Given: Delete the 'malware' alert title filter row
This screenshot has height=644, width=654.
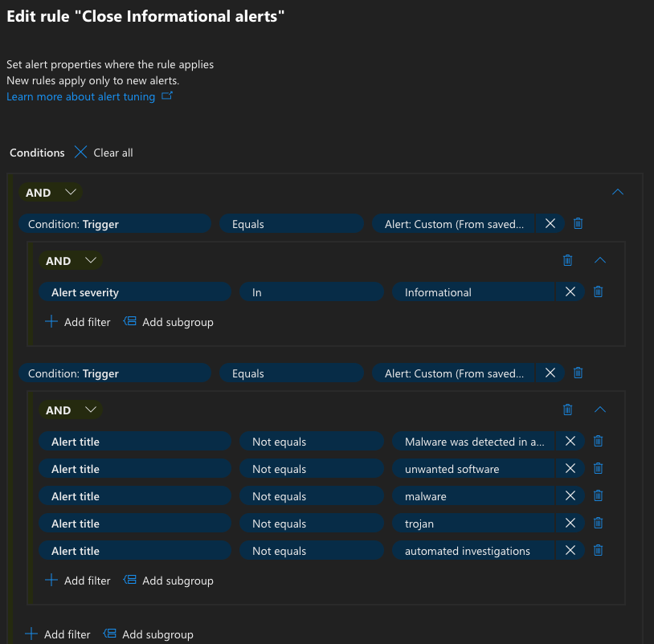Looking at the screenshot, I should click(x=598, y=496).
